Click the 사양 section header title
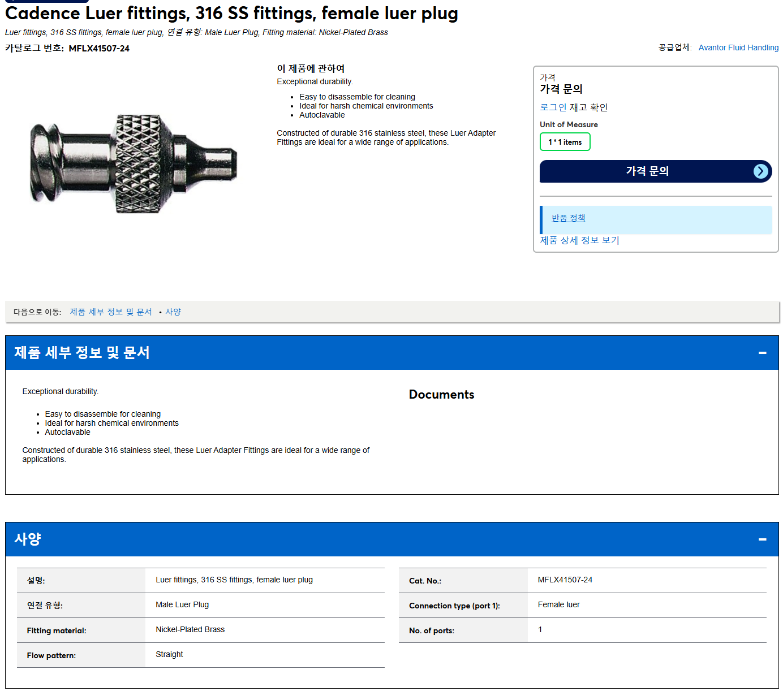Viewport: 783px width, 700px height. 28,539
